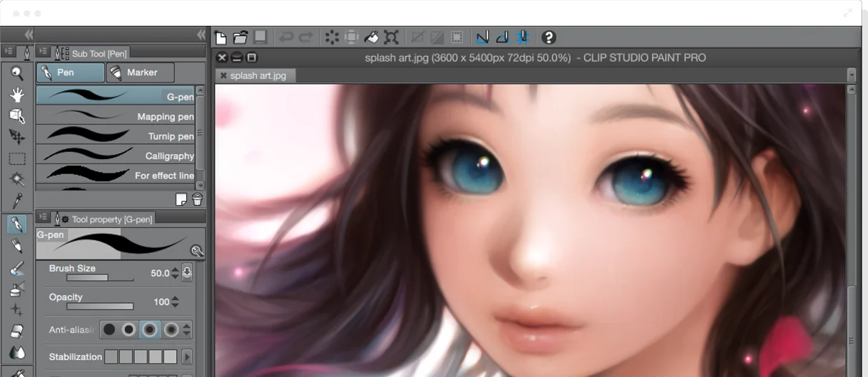Open Help with the question mark icon
This screenshot has height=377, width=868.
click(x=548, y=37)
